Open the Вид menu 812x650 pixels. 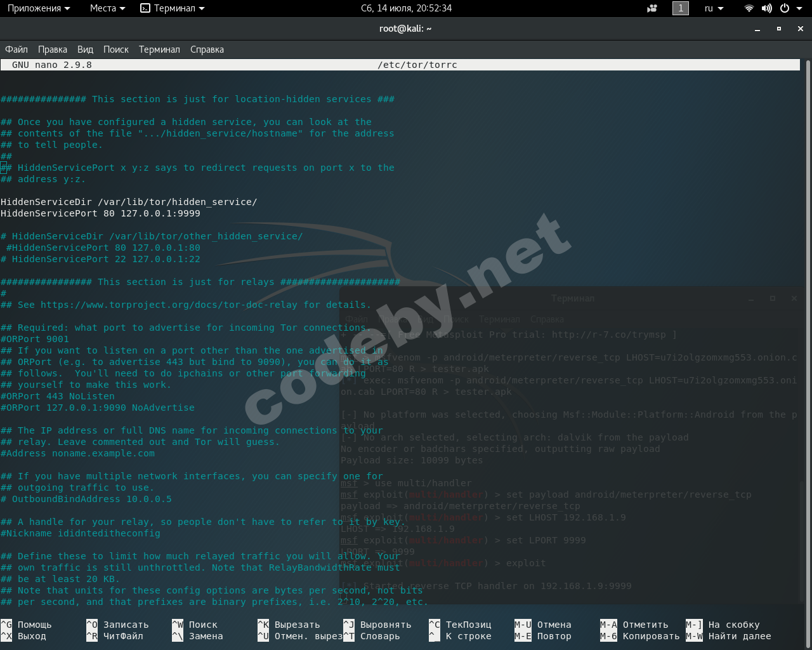tap(85, 50)
